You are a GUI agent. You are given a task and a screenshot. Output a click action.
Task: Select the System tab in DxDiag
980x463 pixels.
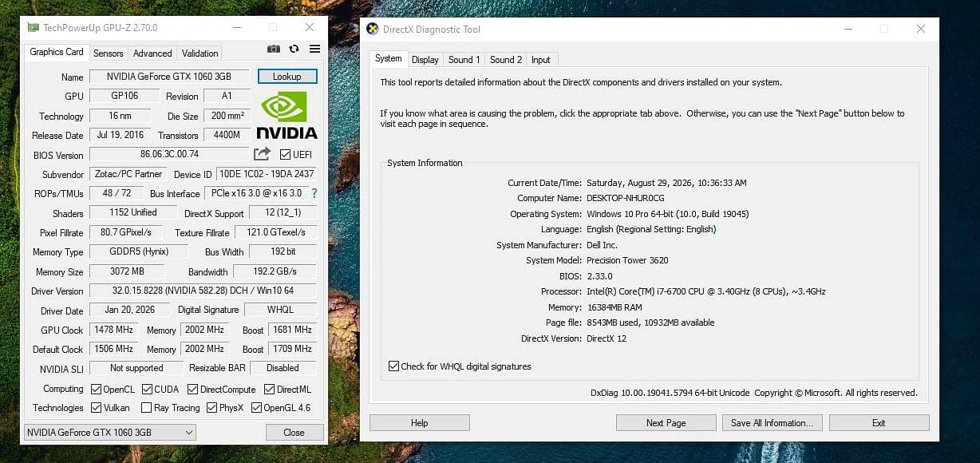389,58
